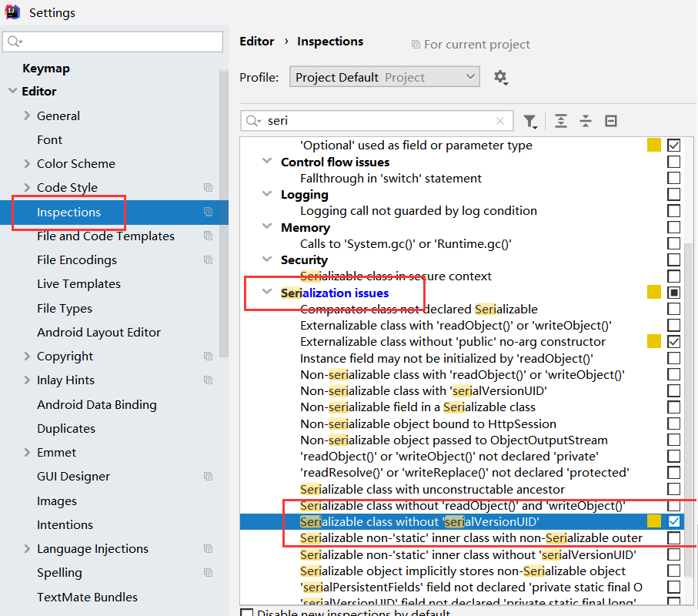Screen dimensions: 698x616
Task: Click yellow severity swatch for Serialization issues
Action: coord(654,292)
